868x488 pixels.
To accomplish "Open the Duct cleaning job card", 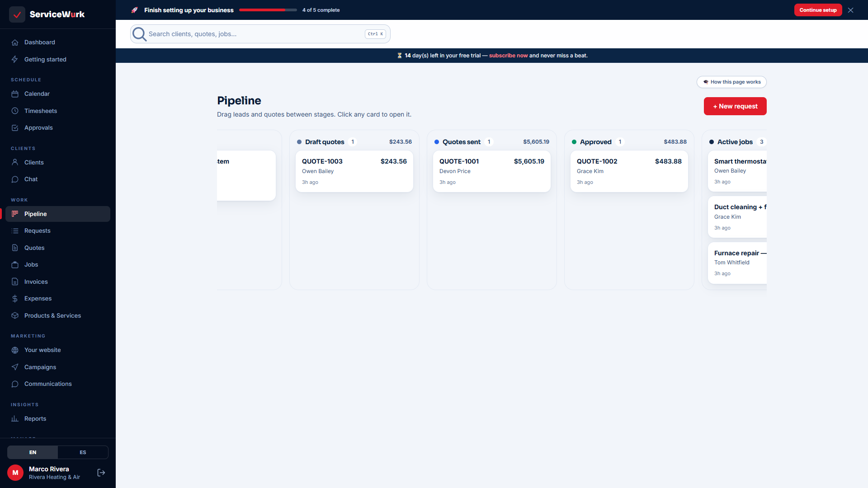I will coord(737,217).
